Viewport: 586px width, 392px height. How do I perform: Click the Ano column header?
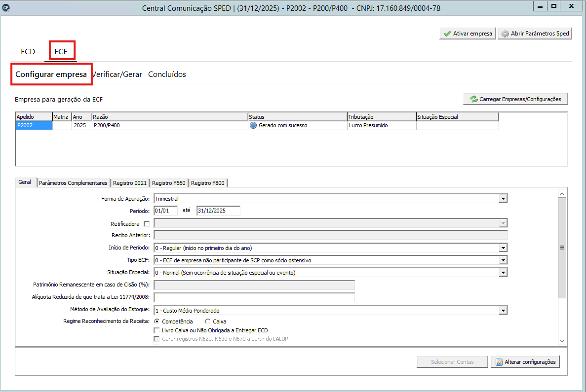tap(81, 117)
